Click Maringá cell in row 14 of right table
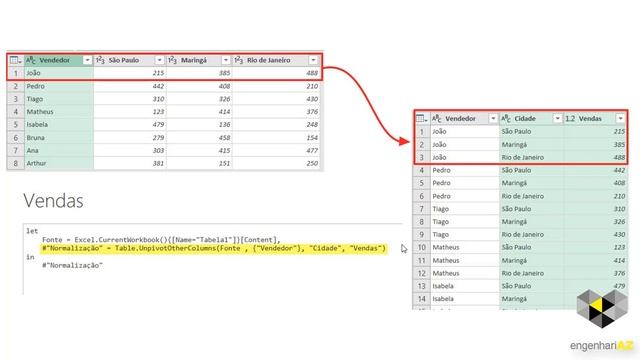640x360 pixels. [x=531, y=299]
